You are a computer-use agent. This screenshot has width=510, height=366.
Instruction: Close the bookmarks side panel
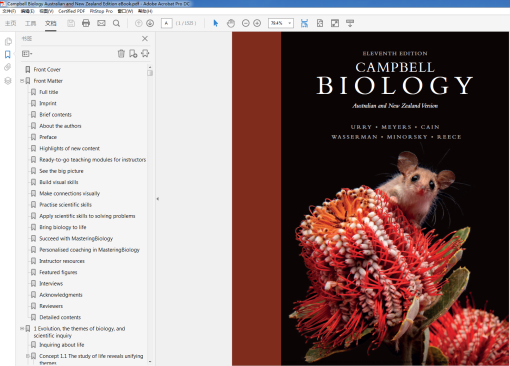(x=145, y=39)
